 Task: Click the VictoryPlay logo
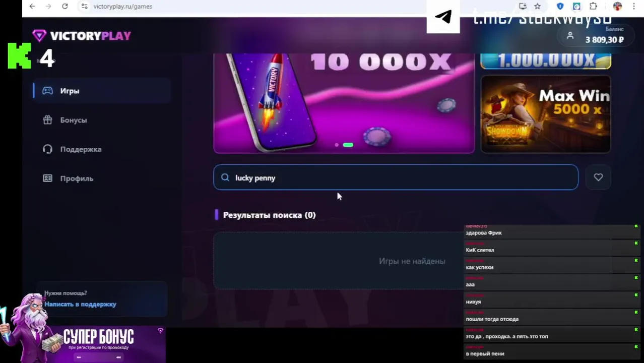tap(82, 36)
